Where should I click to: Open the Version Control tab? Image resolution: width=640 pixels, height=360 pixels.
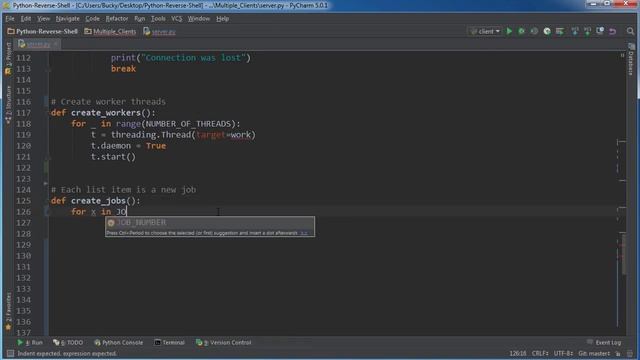(x=223, y=342)
